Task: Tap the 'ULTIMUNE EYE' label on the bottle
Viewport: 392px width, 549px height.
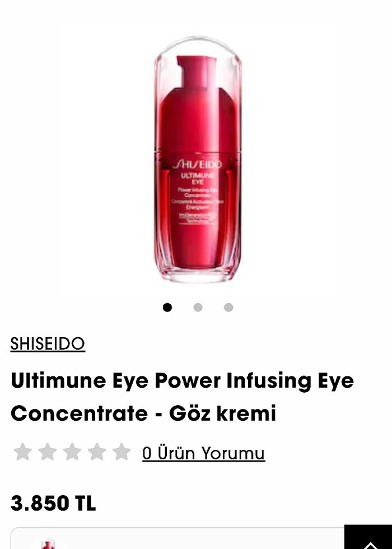Action: click(x=197, y=179)
